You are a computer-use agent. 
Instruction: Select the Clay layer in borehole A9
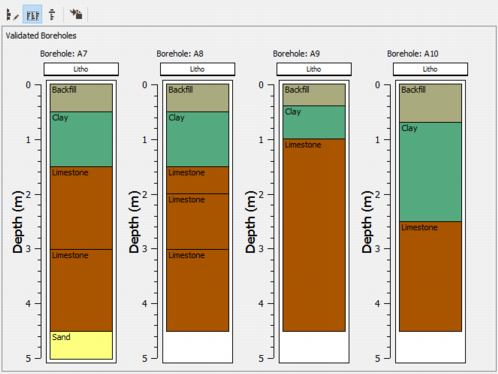tap(314, 122)
